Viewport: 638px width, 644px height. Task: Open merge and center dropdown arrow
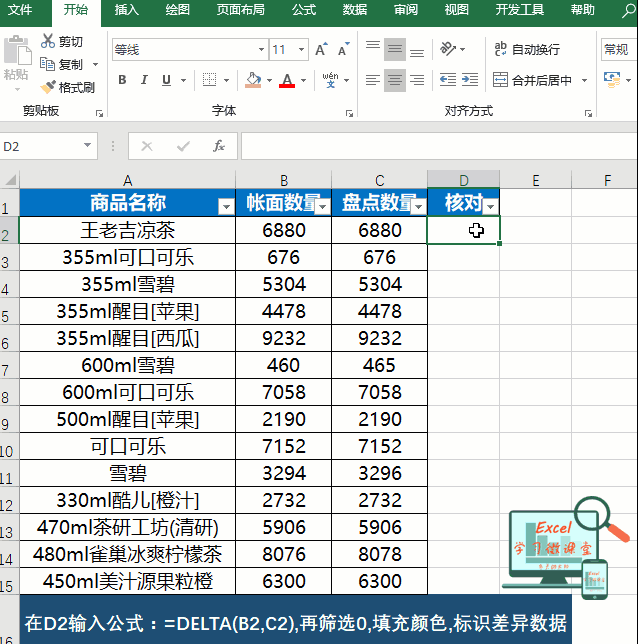tap(585, 80)
